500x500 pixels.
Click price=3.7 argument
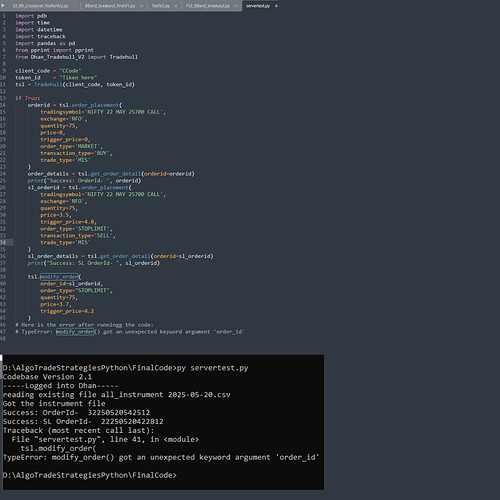[56, 304]
